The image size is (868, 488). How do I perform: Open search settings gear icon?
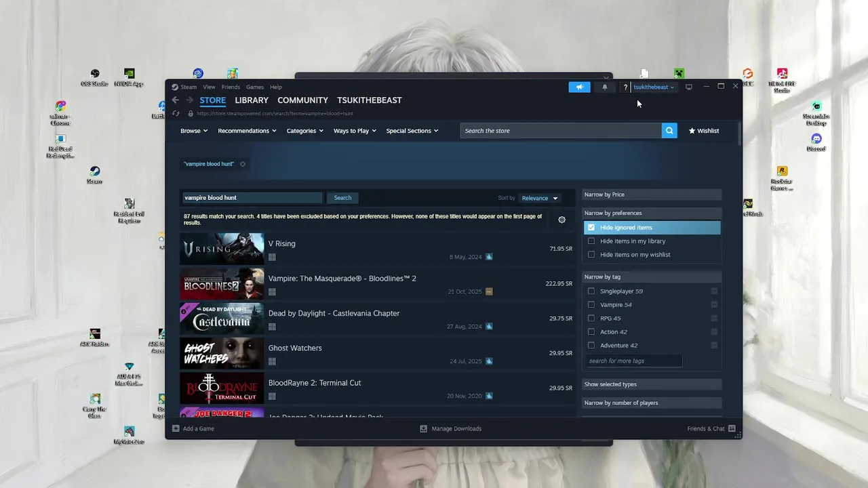point(561,220)
